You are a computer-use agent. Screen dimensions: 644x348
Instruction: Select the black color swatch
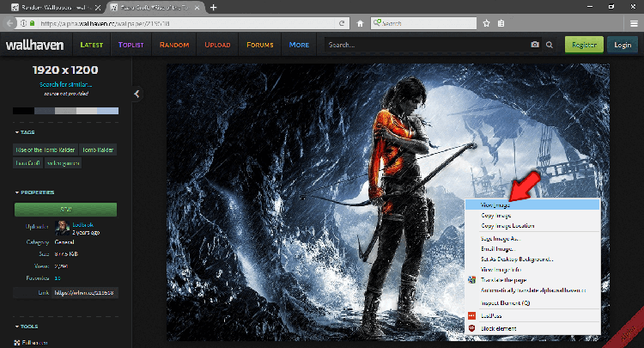[x=23, y=111]
